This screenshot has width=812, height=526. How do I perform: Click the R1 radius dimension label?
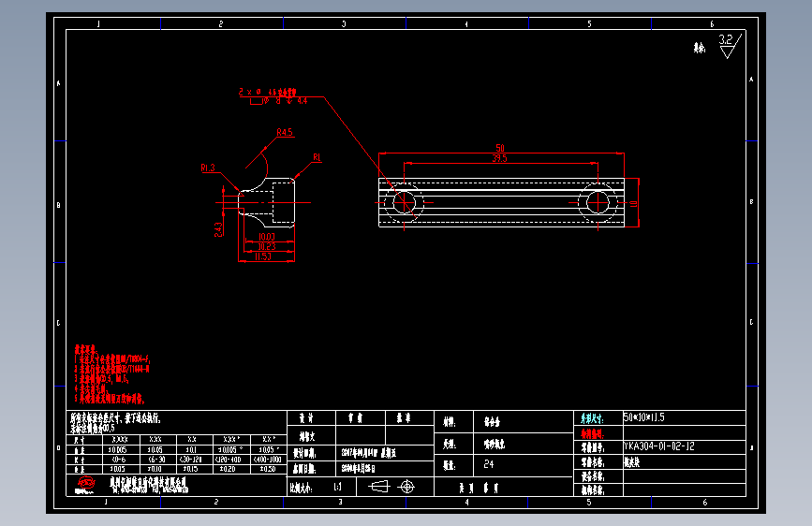pyautogui.click(x=317, y=157)
